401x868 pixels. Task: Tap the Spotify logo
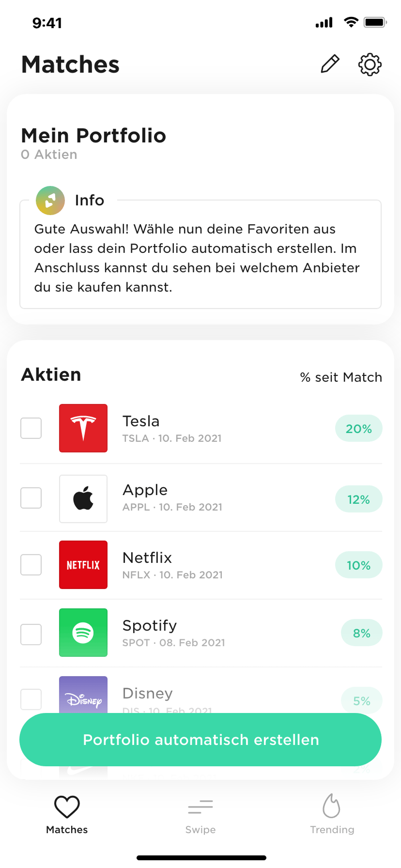point(83,633)
